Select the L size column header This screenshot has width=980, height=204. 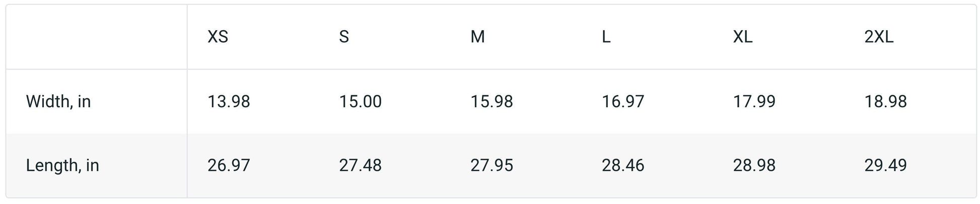[x=606, y=37]
